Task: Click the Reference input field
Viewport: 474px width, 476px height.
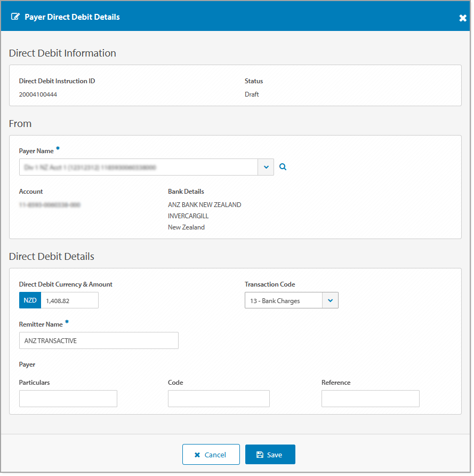Action: 370,398
